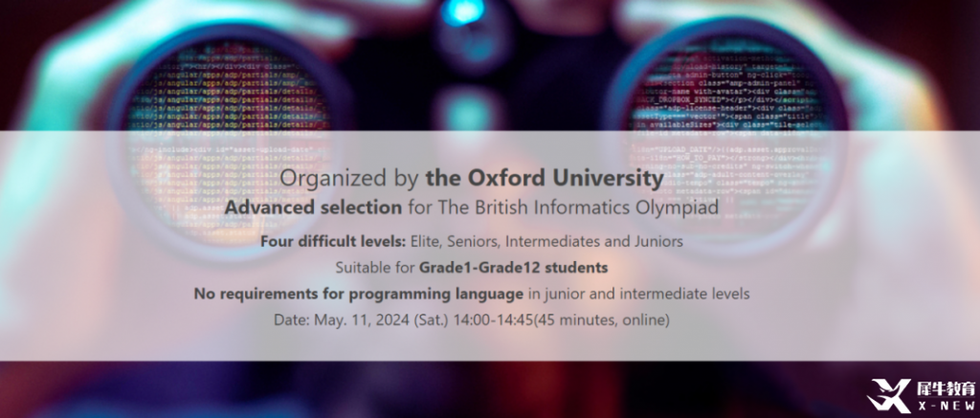Click 'in junior and intermediate levels' text
This screenshot has height=418, width=980.
coord(638,294)
